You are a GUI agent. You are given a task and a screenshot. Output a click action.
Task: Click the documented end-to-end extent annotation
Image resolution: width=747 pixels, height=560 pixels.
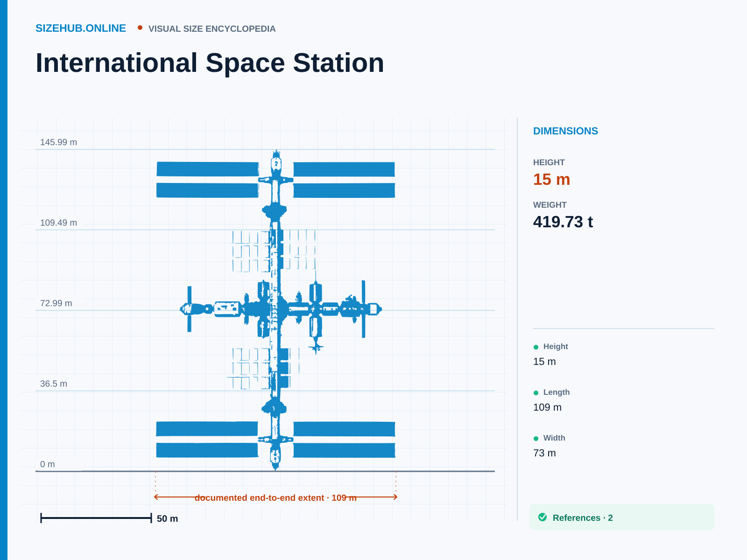pos(275,497)
